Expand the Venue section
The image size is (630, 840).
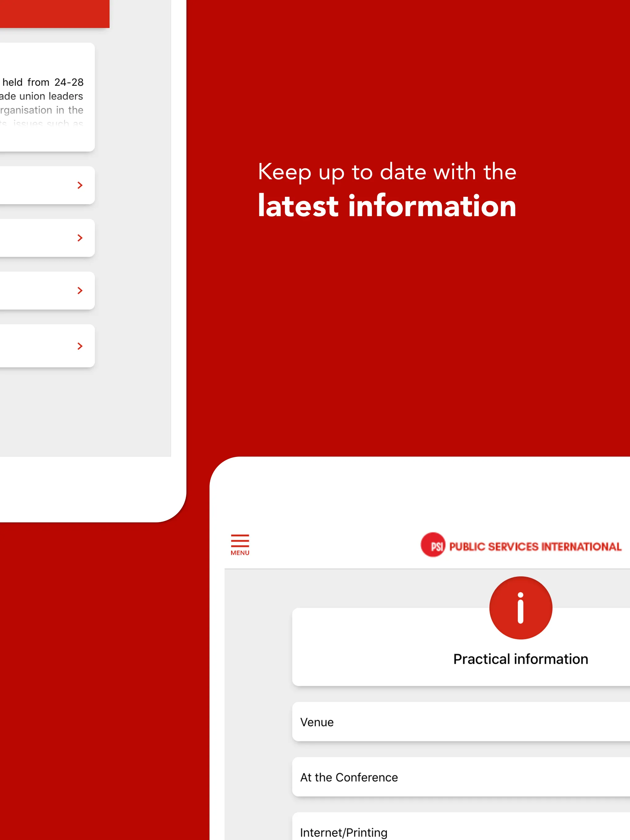(463, 704)
